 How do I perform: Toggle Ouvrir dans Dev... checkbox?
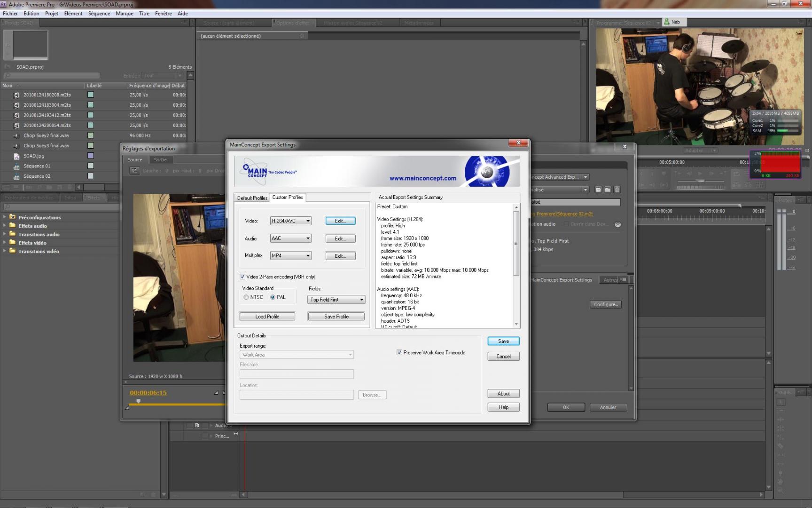click(x=566, y=224)
